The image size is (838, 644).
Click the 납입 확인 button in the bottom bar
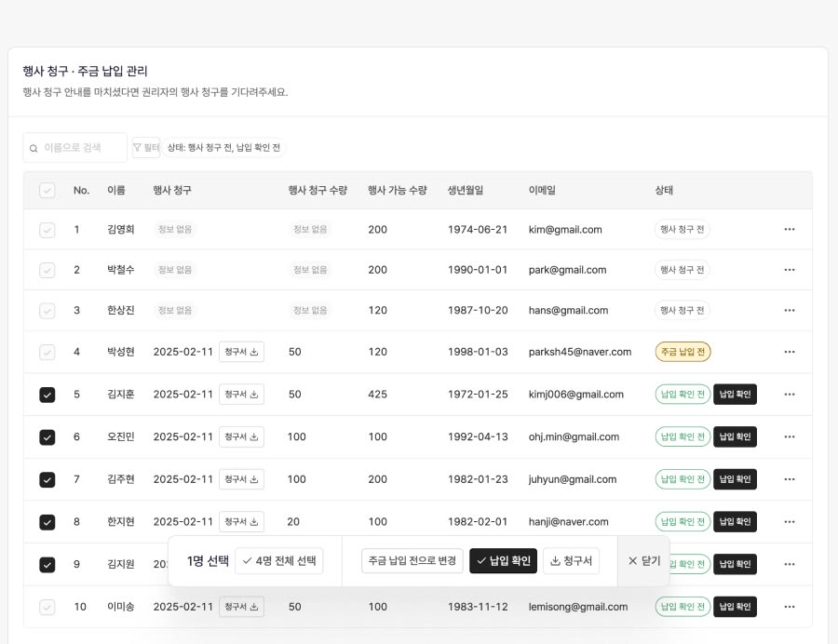point(503,561)
